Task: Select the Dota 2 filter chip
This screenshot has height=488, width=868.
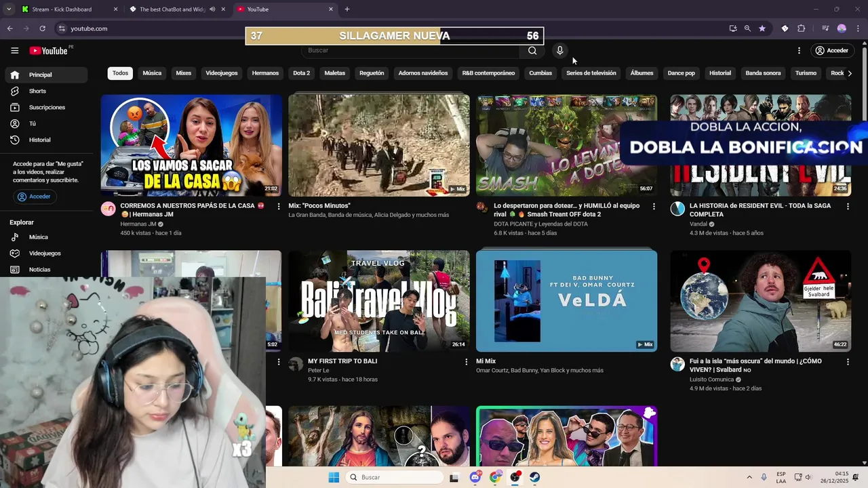Action: (301, 73)
